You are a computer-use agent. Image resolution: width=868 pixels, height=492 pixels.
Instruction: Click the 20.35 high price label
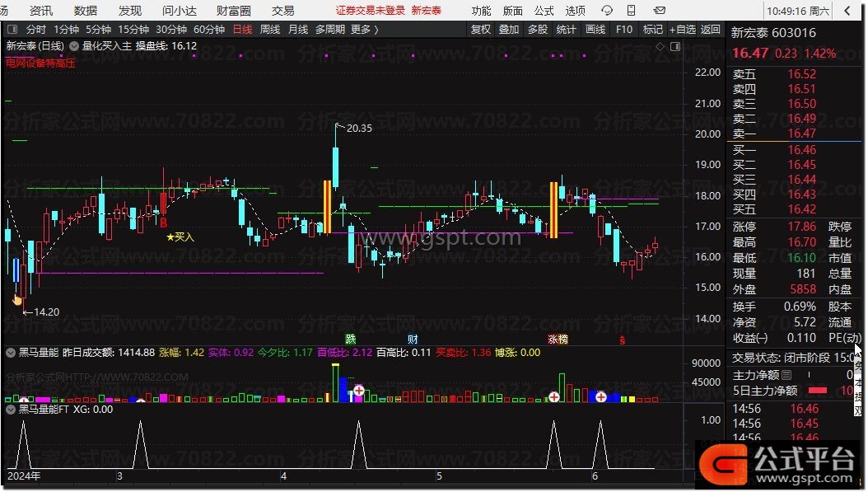click(359, 128)
